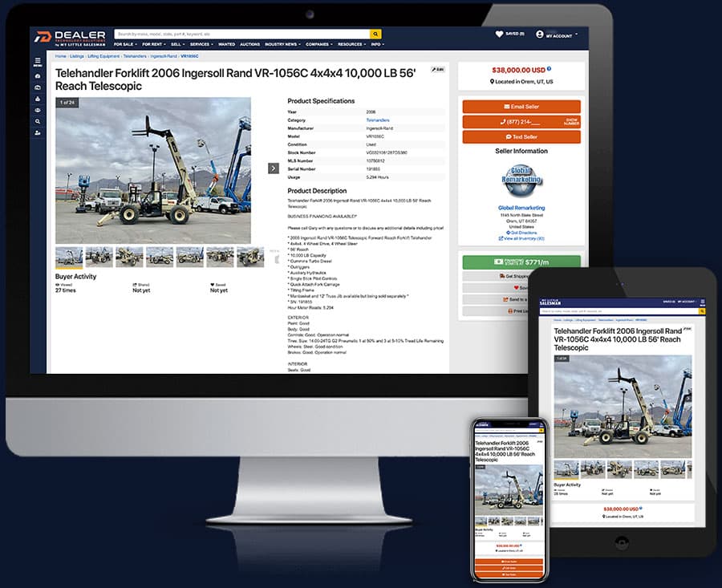Image resolution: width=722 pixels, height=588 pixels.
Task: Click the Text Seller button
Action: (521, 136)
